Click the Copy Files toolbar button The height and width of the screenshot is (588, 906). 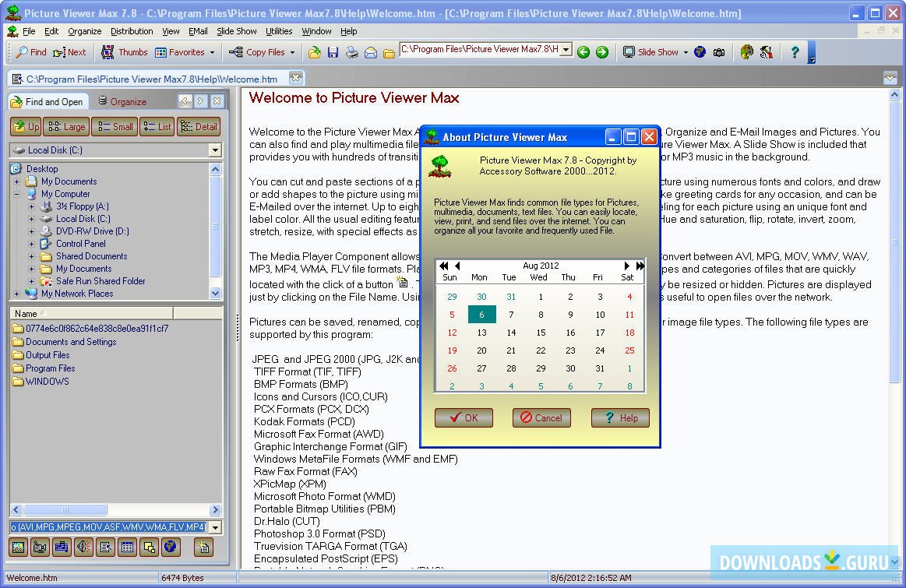(257, 52)
